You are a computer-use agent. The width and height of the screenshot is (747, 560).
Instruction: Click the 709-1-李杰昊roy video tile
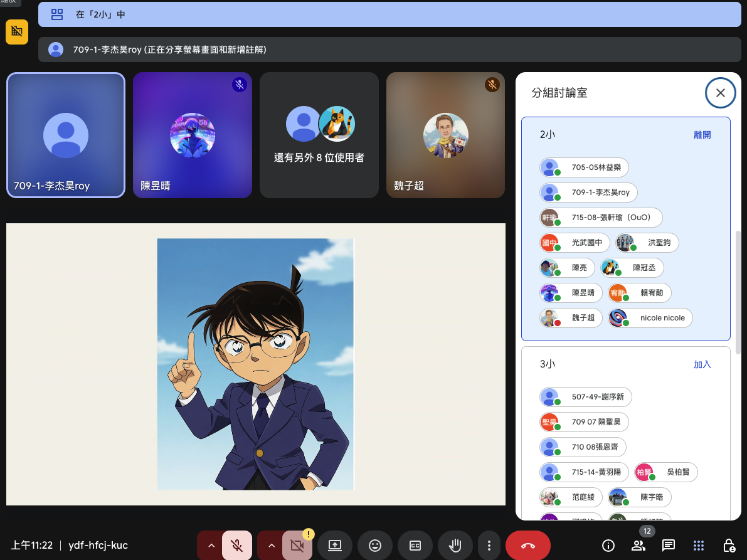coord(66,135)
